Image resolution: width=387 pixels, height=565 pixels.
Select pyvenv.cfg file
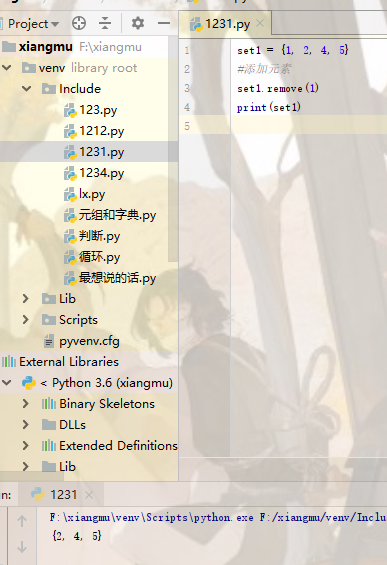(89, 341)
